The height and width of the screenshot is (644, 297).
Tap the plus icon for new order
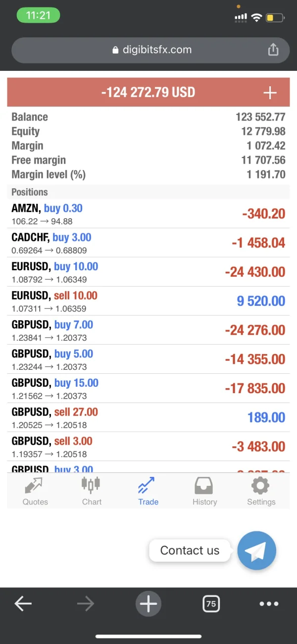click(x=270, y=93)
